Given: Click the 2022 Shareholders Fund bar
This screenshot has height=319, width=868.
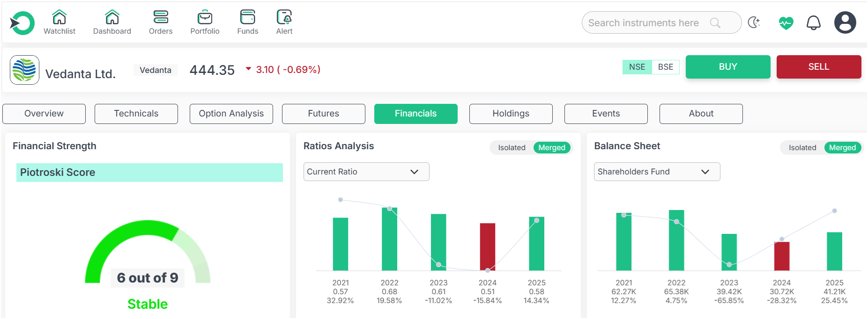Looking at the screenshot, I should click(676, 240).
